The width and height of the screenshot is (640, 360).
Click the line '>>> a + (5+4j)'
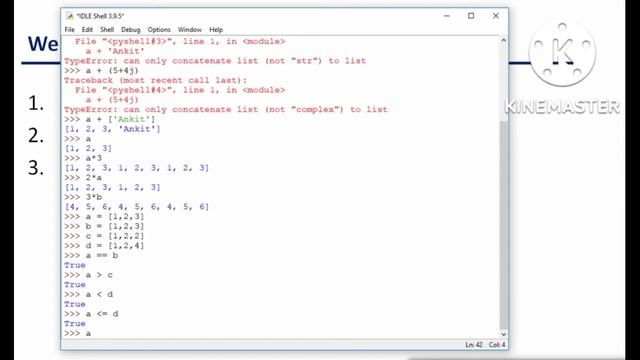coord(102,71)
